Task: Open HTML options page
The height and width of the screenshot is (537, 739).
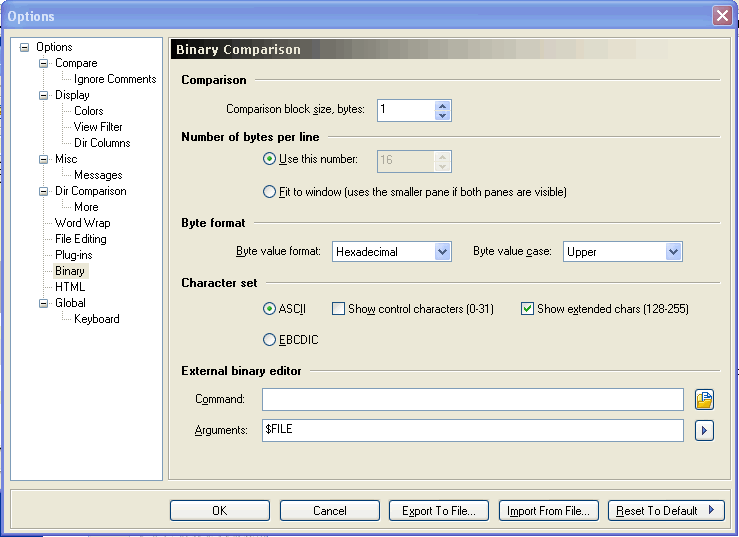Action: [x=70, y=287]
